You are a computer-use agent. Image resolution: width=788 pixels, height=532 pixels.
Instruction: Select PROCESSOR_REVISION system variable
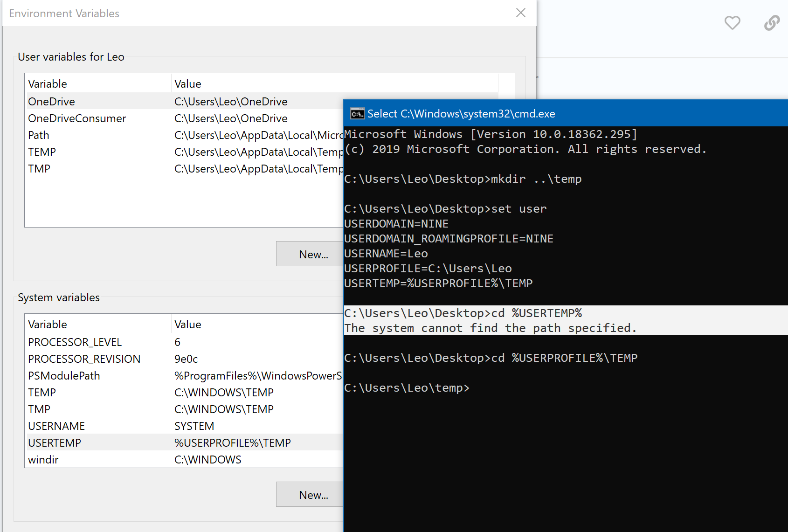point(184,359)
